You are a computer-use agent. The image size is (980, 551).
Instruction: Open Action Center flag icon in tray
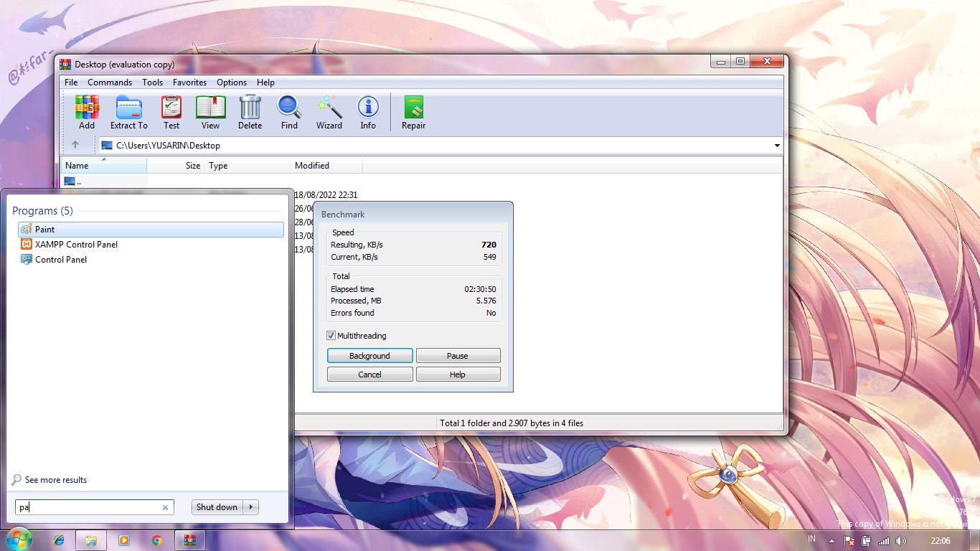849,541
